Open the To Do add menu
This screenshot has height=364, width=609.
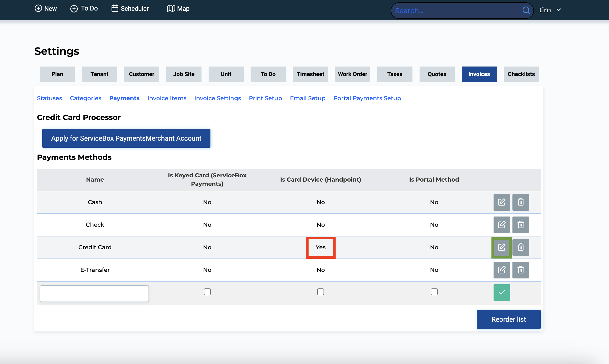[84, 8]
